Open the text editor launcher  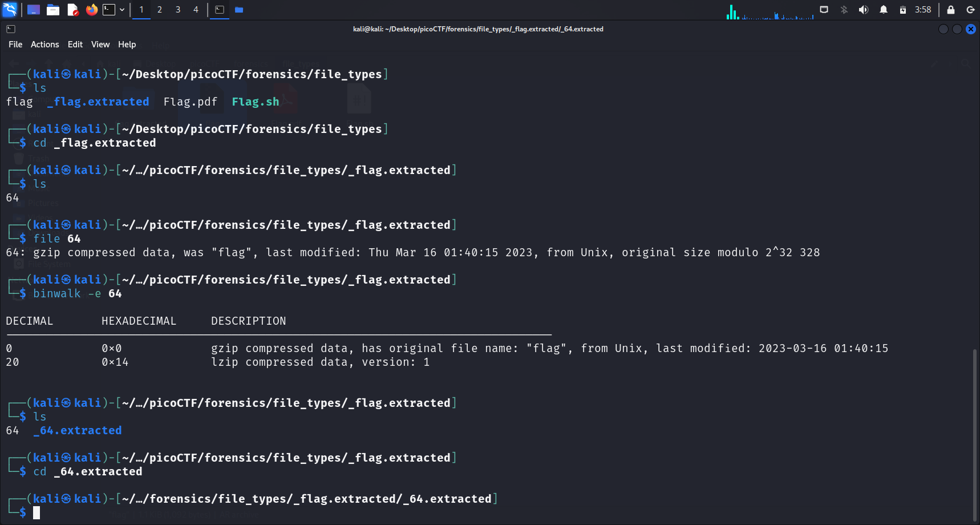click(x=72, y=10)
